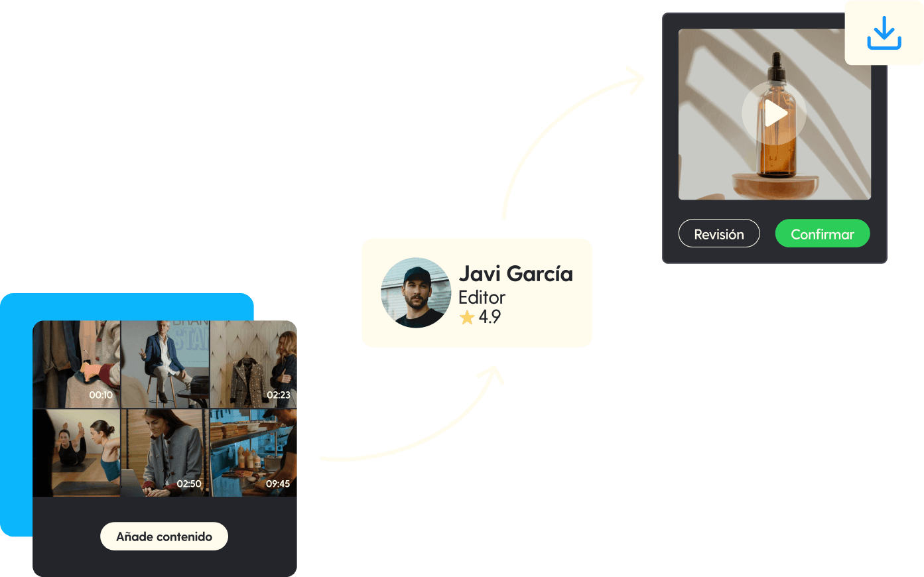Play the amber bottle video preview

(774, 113)
